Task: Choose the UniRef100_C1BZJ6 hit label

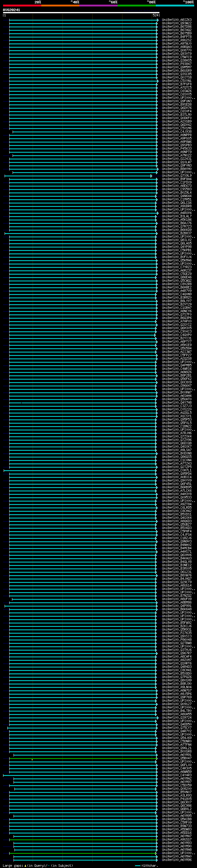Action: pyautogui.click(x=177, y=538)
